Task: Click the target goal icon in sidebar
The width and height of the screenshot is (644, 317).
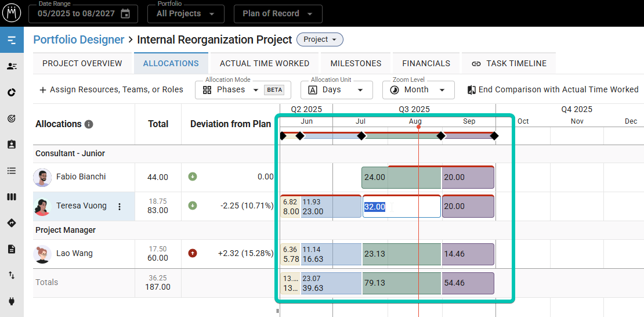Action: point(12,118)
